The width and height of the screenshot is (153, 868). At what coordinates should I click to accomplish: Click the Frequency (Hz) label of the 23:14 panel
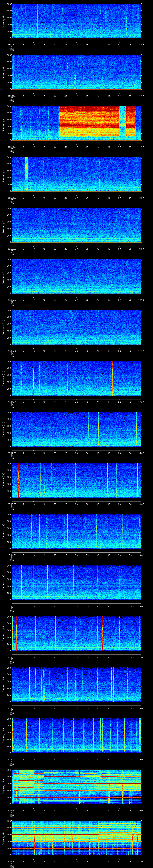[x=4, y=531]
